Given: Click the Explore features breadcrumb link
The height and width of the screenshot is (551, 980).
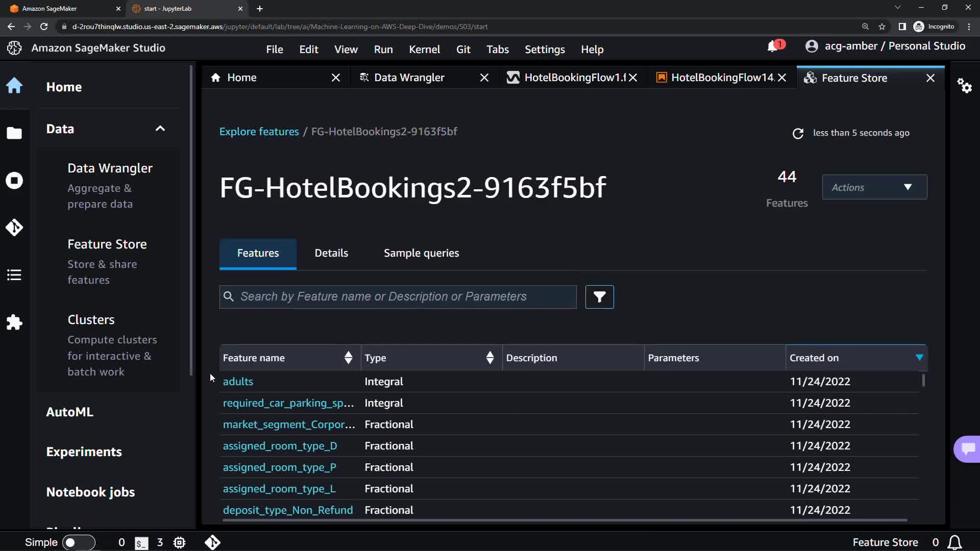Looking at the screenshot, I should (259, 132).
